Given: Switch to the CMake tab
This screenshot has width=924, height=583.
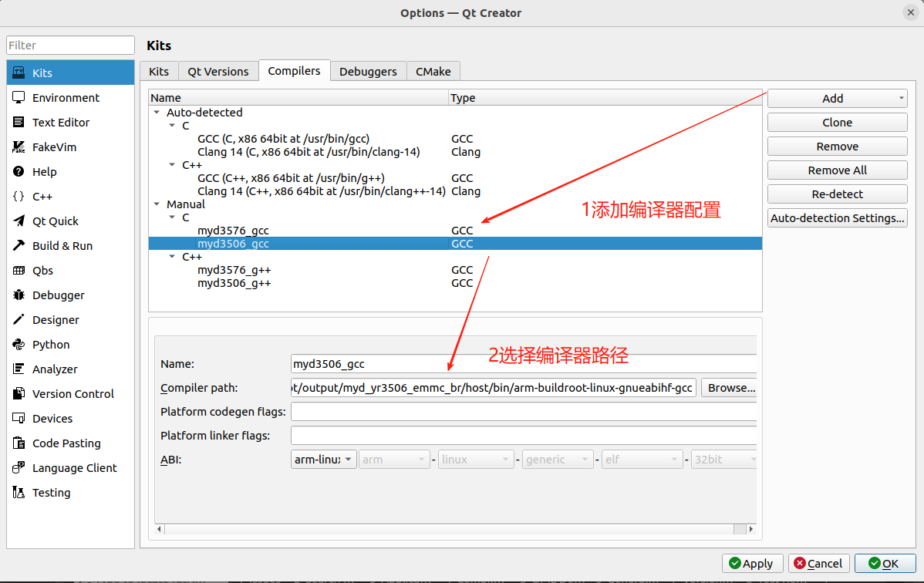Looking at the screenshot, I should tap(433, 71).
